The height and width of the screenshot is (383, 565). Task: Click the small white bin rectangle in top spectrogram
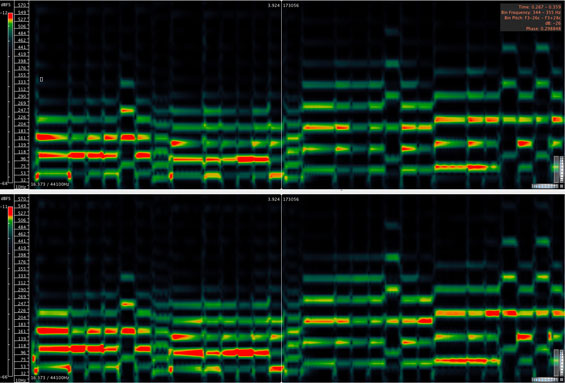pyautogui.click(x=41, y=79)
